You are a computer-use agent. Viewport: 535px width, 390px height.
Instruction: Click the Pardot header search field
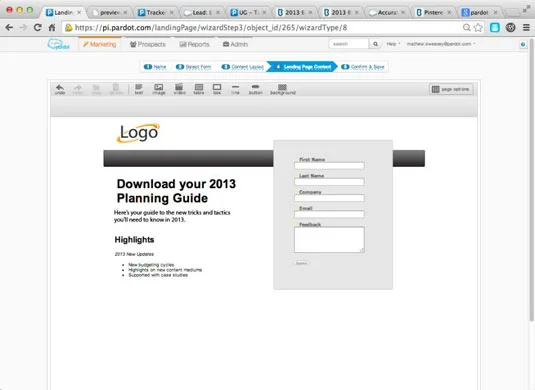(349, 44)
